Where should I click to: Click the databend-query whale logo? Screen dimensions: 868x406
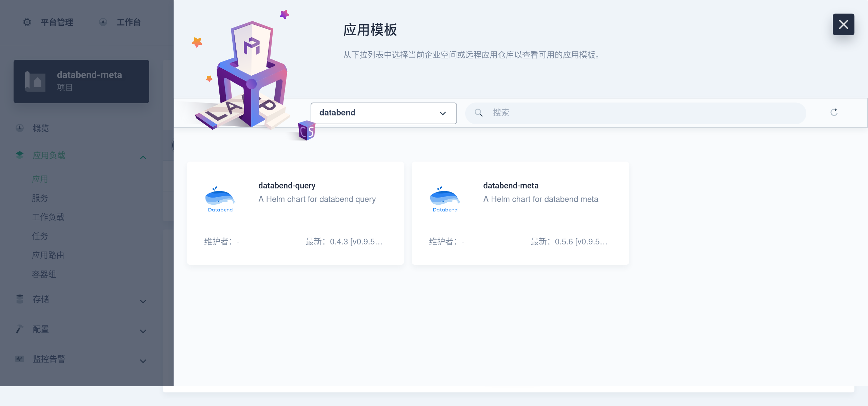220,200
